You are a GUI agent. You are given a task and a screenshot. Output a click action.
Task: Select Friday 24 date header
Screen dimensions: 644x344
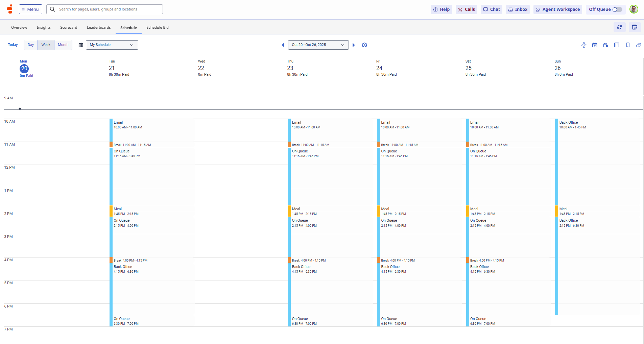coord(379,68)
